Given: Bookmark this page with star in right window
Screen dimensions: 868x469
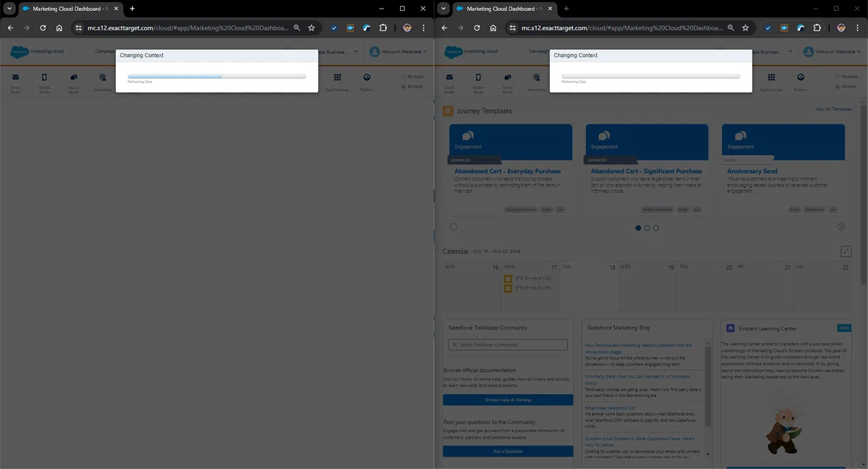Looking at the screenshot, I should point(746,27).
